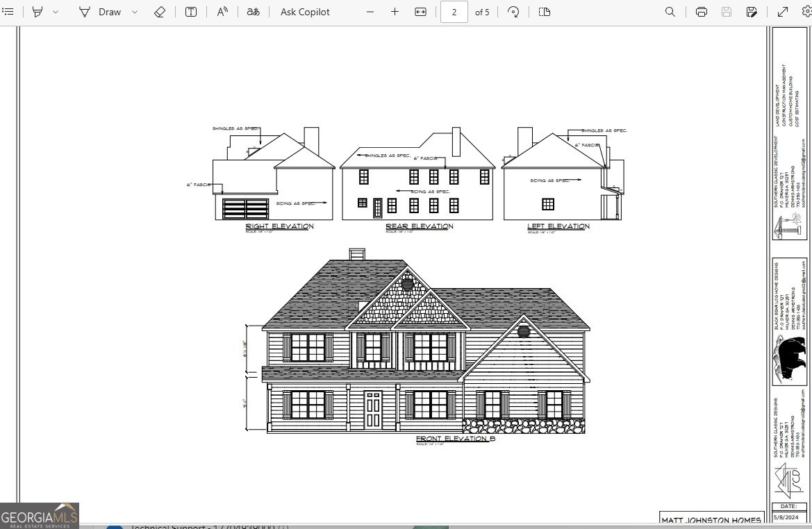Switch page view layout
Screen dimensions: 812x529
[545, 11]
